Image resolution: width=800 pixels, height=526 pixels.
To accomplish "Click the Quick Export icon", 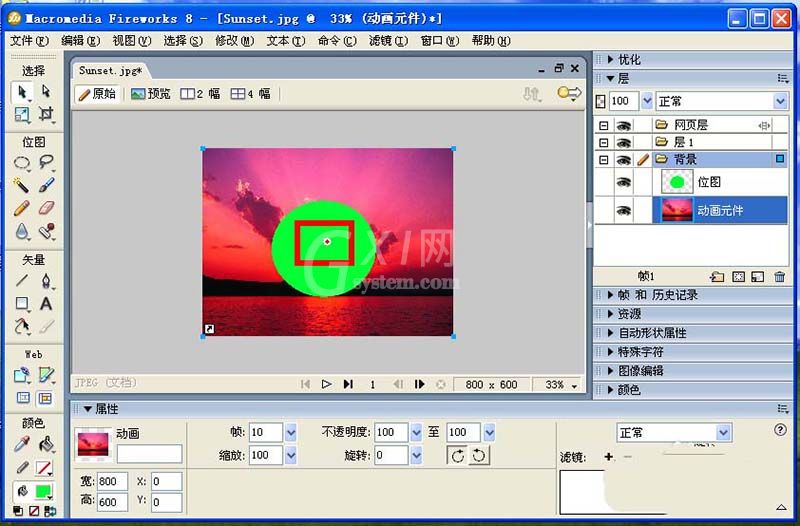I will click(569, 93).
